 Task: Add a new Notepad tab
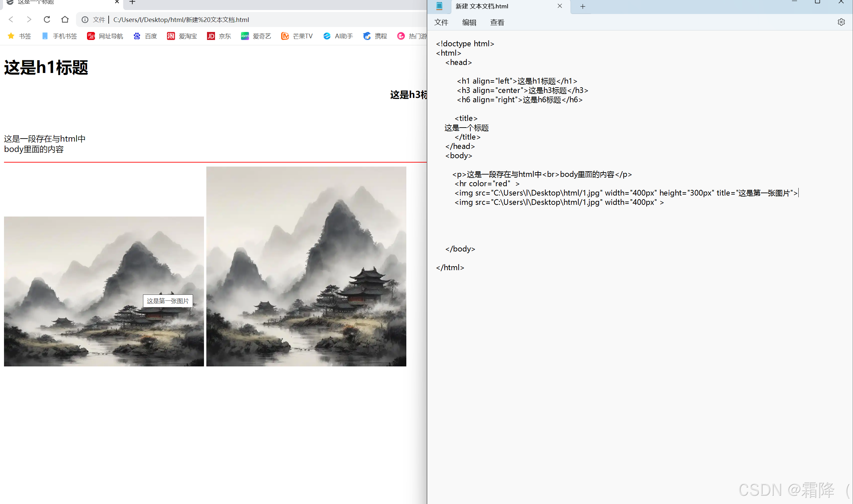tap(582, 6)
